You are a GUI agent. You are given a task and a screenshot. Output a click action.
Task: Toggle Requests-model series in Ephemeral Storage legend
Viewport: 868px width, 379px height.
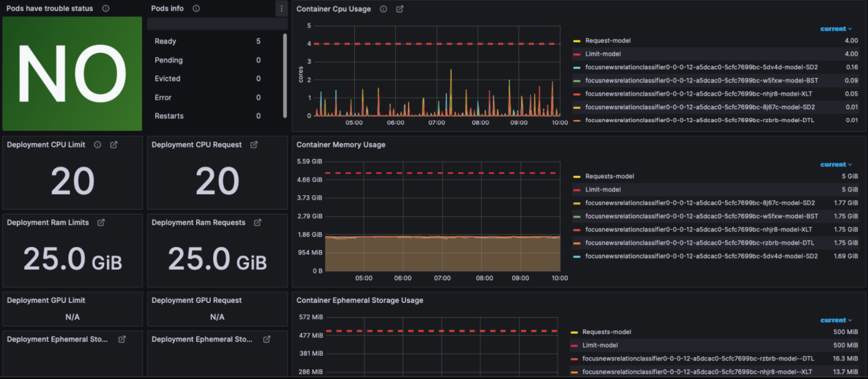point(607,332)
